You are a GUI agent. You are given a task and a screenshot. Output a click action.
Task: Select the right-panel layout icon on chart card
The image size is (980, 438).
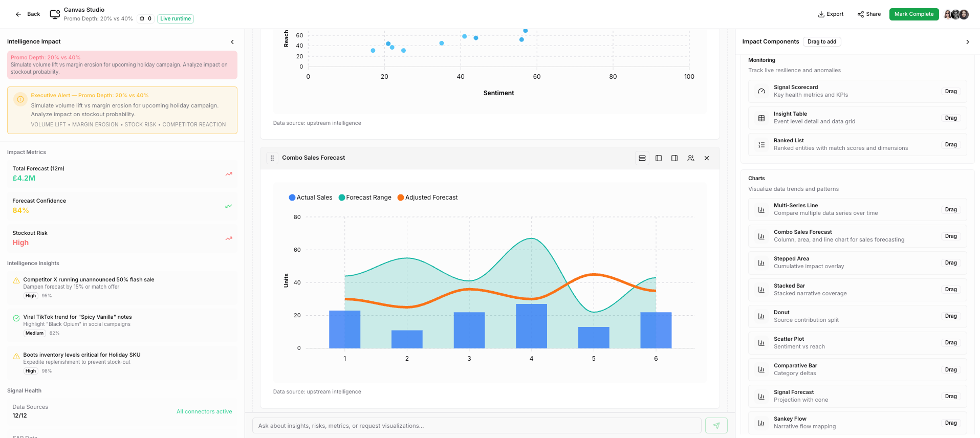674,158
